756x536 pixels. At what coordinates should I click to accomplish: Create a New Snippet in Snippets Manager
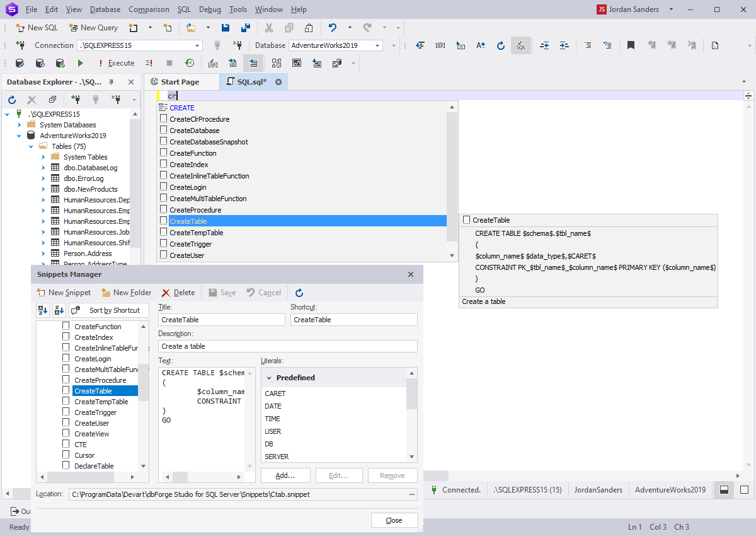click(64, 292)
